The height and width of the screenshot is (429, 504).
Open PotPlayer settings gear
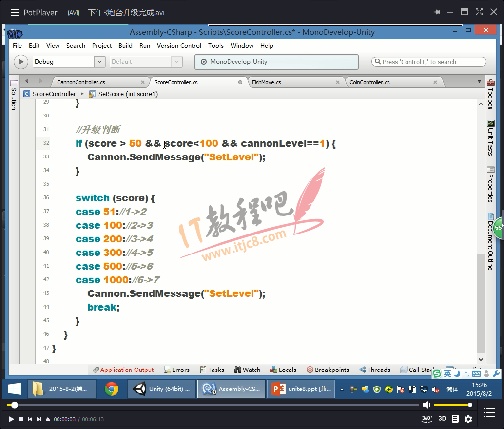tap(468, 419)
